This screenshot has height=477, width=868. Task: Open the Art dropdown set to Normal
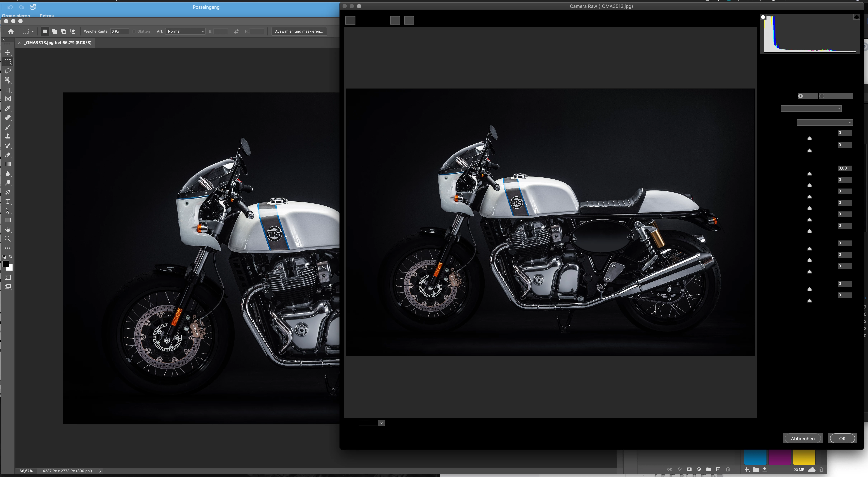tap(185, 31)
